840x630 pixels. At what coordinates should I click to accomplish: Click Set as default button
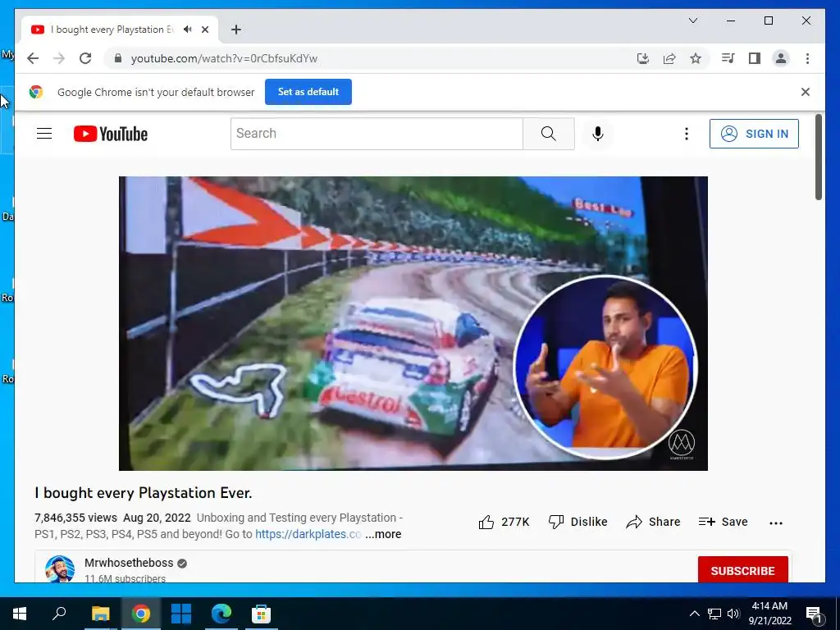pyautogui.click(x=308, y=92)
